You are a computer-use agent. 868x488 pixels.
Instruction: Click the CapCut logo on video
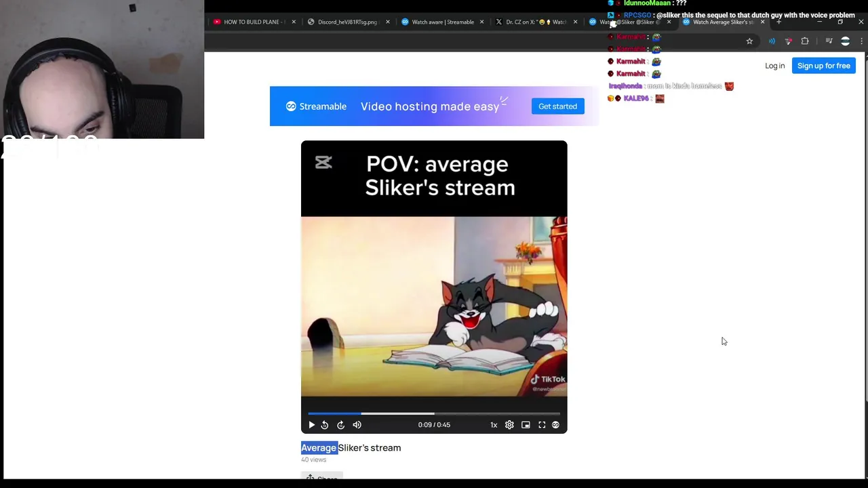(x=323, y=162)
